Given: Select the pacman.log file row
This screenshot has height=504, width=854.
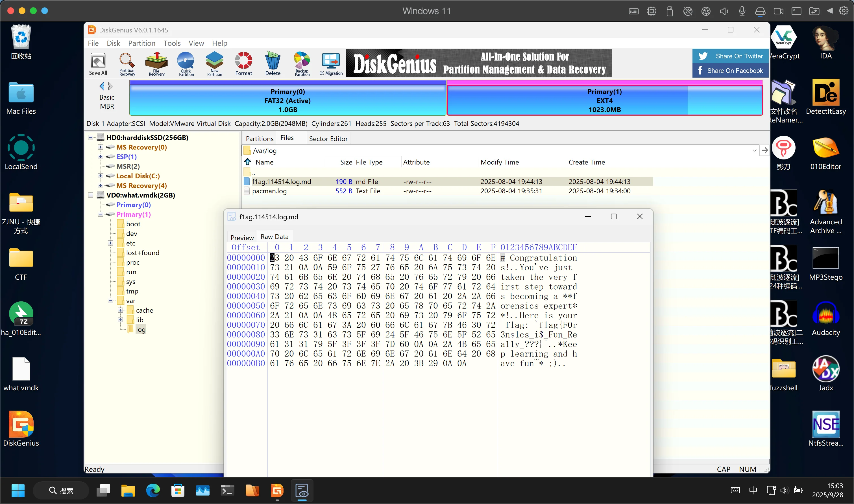Looking at the screenshot, I should coord(269,191).
